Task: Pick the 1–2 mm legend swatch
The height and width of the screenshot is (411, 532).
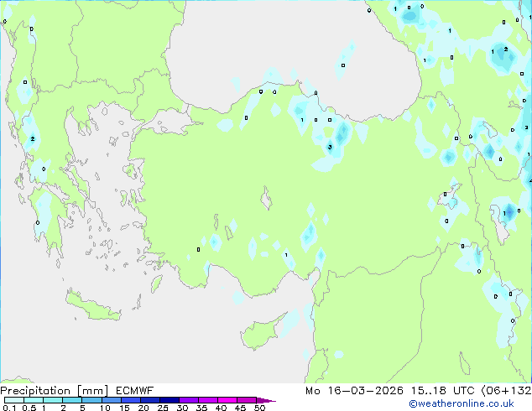Action: tap(53, 400)
